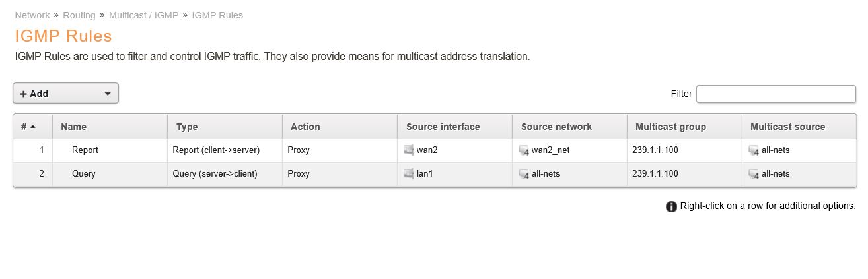This screenshot has width=868, height=279.
Task: Open the Add dropdown button
Action: point(65,94)
